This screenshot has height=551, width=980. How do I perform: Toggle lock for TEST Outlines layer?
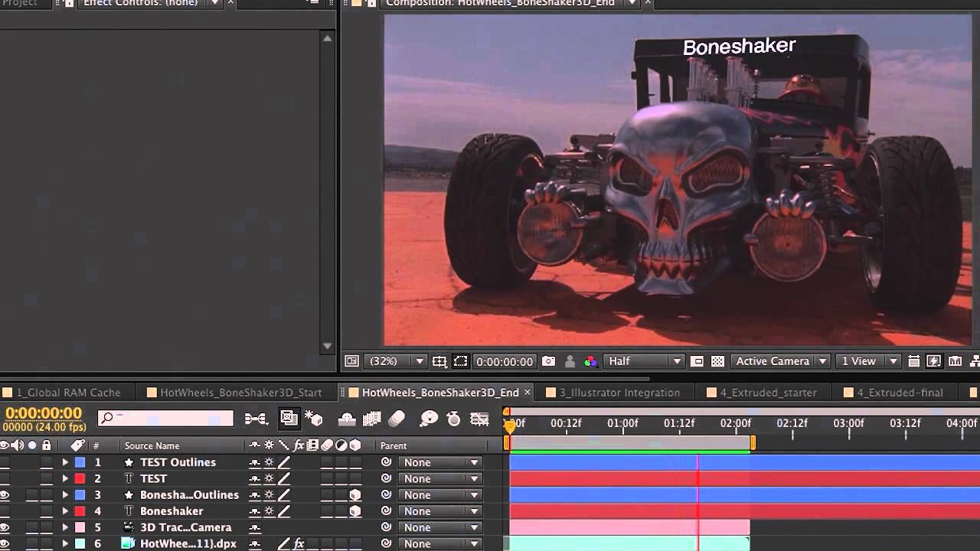point(46,462)
